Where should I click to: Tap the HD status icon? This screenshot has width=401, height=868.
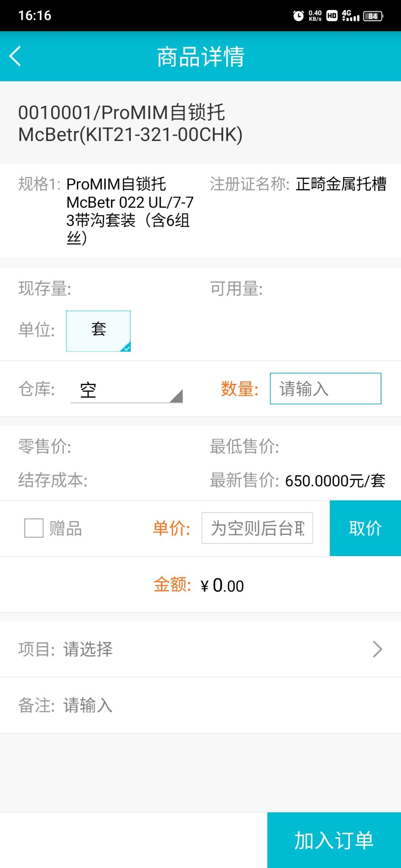click(x=332, y=16)
